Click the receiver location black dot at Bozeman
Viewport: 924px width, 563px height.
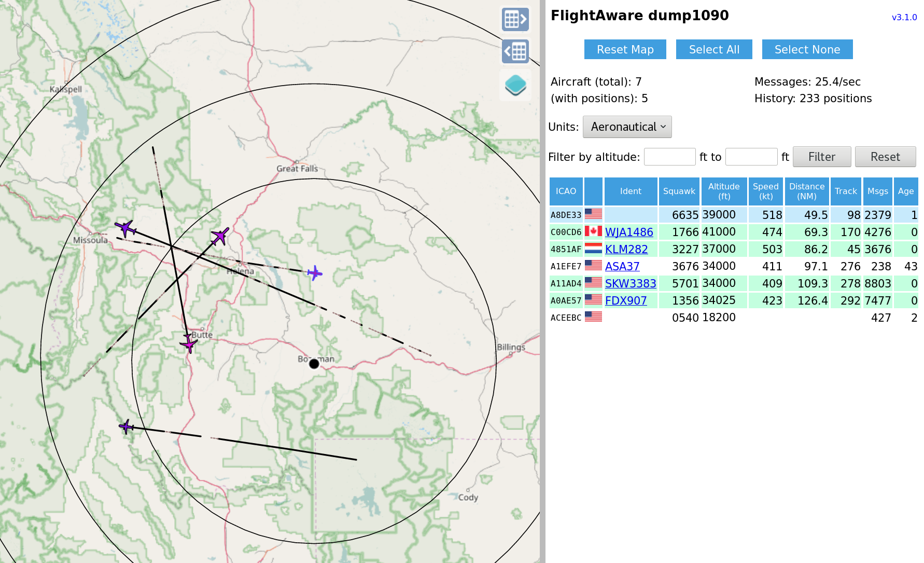pyautogui.click(x=314, y=364)
